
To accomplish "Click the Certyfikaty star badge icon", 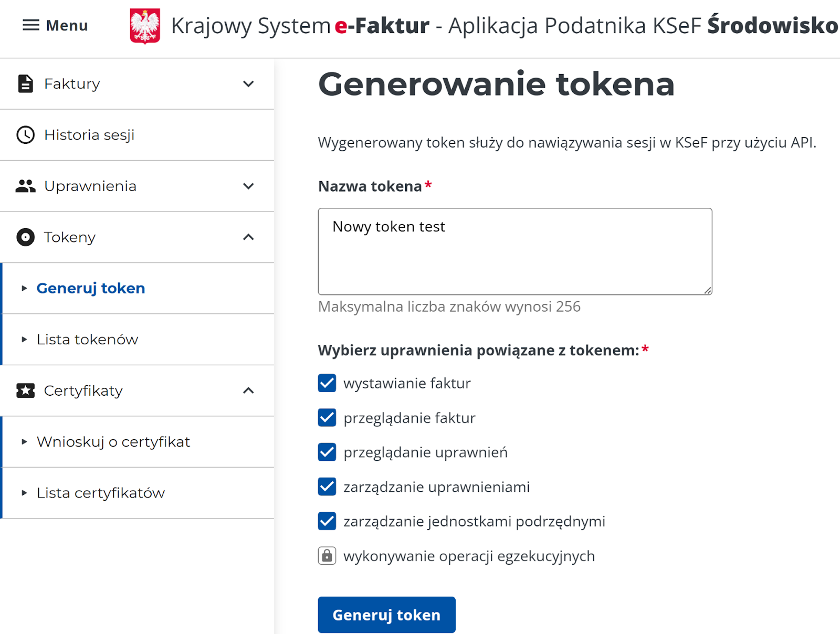I will 25,390.
